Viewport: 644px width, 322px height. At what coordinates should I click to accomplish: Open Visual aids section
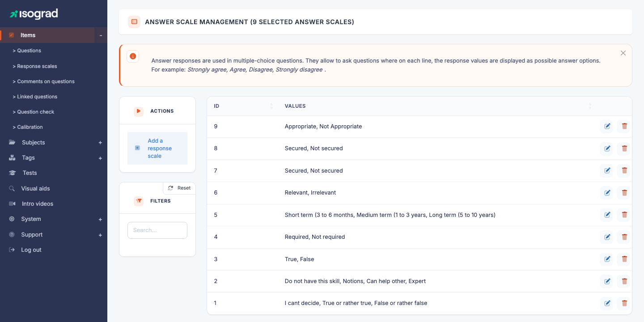tap(35, 188)
